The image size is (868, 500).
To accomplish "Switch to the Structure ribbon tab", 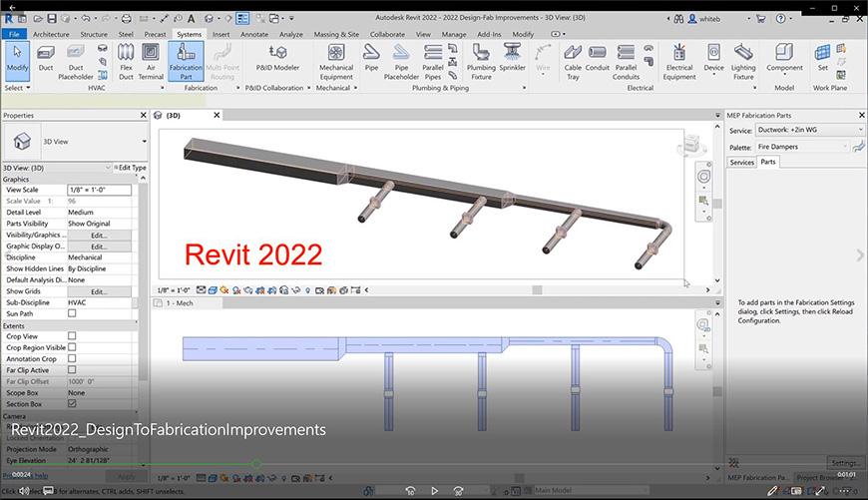I will point(94,34).
